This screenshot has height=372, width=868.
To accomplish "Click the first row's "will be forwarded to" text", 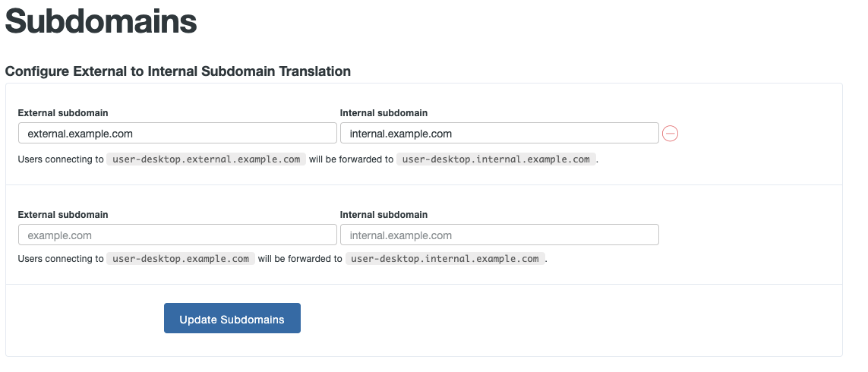I will (351, 159).
